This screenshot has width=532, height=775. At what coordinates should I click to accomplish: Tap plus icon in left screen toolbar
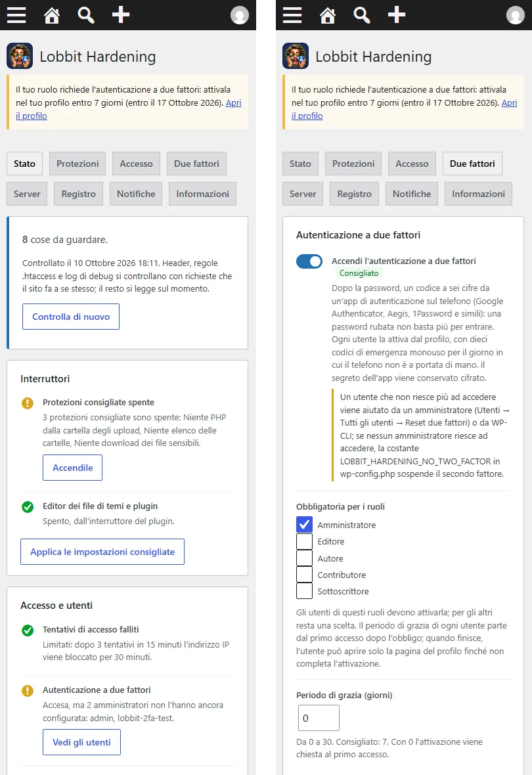(121, 15)
